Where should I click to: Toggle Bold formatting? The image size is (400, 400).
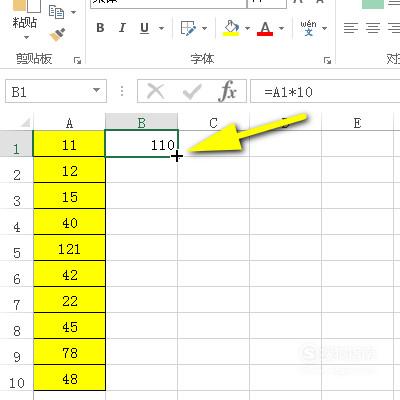[x=100, y=28]
